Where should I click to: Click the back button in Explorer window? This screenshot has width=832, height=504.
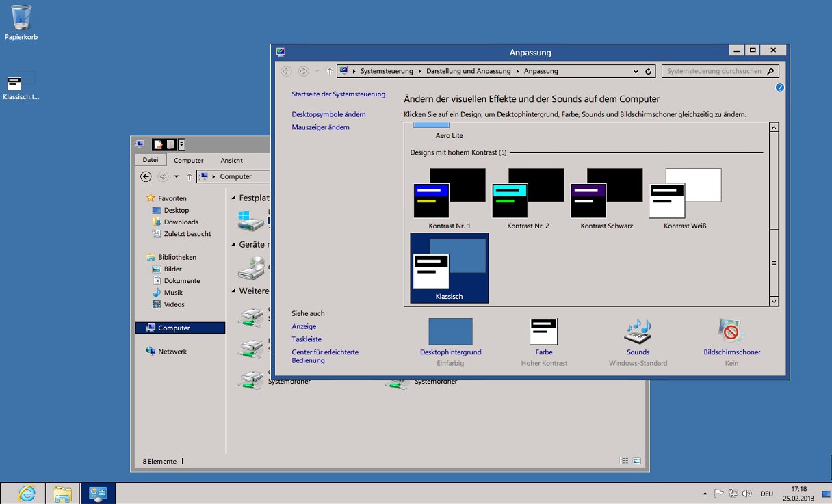click(x=146, y=176)
